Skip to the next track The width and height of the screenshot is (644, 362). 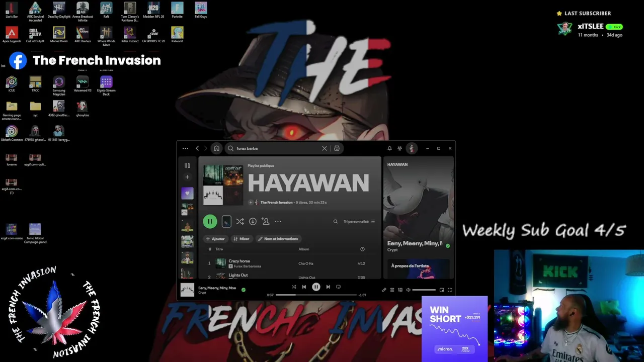pyautogui.click(x=328, y=287)
